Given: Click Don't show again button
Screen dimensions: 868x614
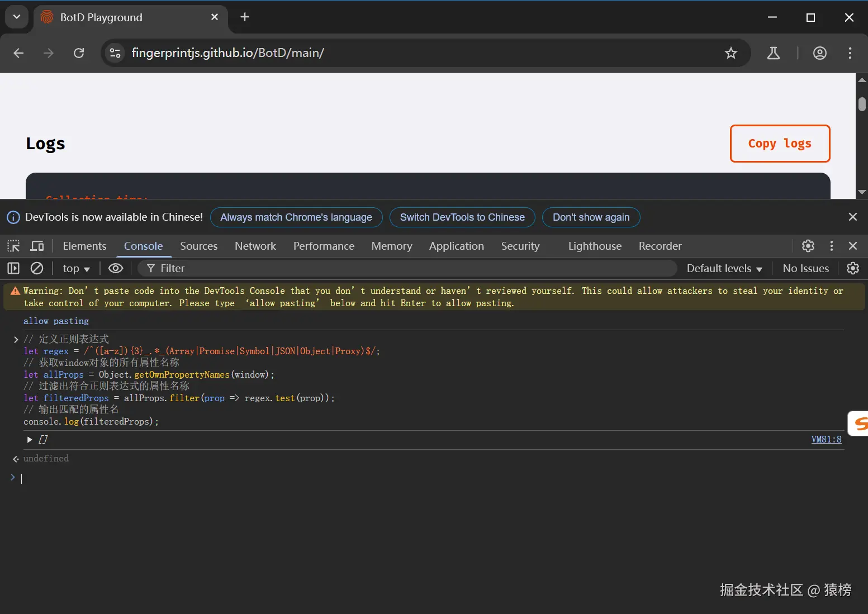Looking at the screenshot, I should (x=591, y=217).
